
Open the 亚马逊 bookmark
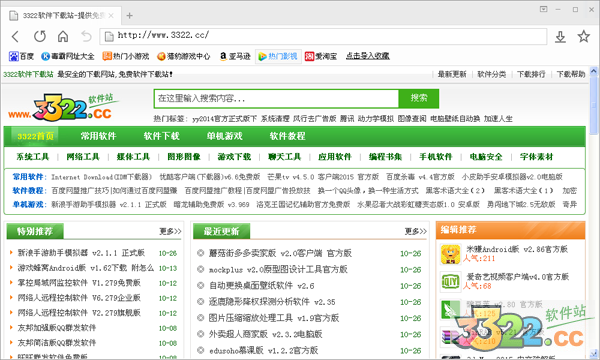[235, 56]
